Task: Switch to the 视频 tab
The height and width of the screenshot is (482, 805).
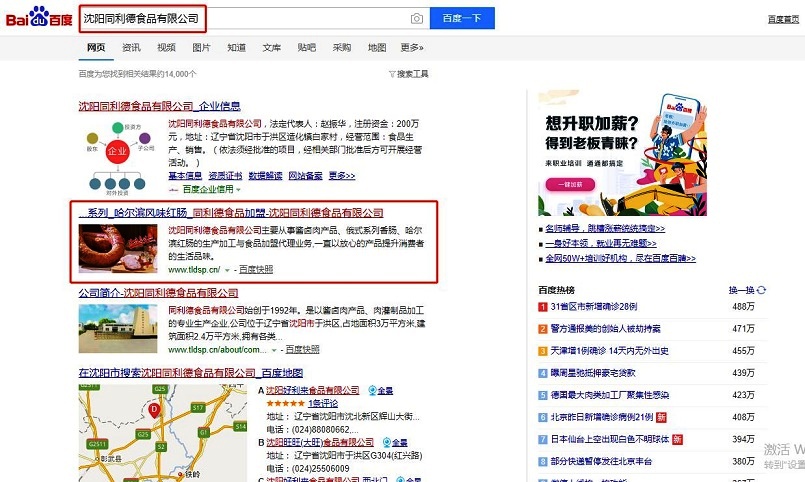Action: click(x=166, y=47)
